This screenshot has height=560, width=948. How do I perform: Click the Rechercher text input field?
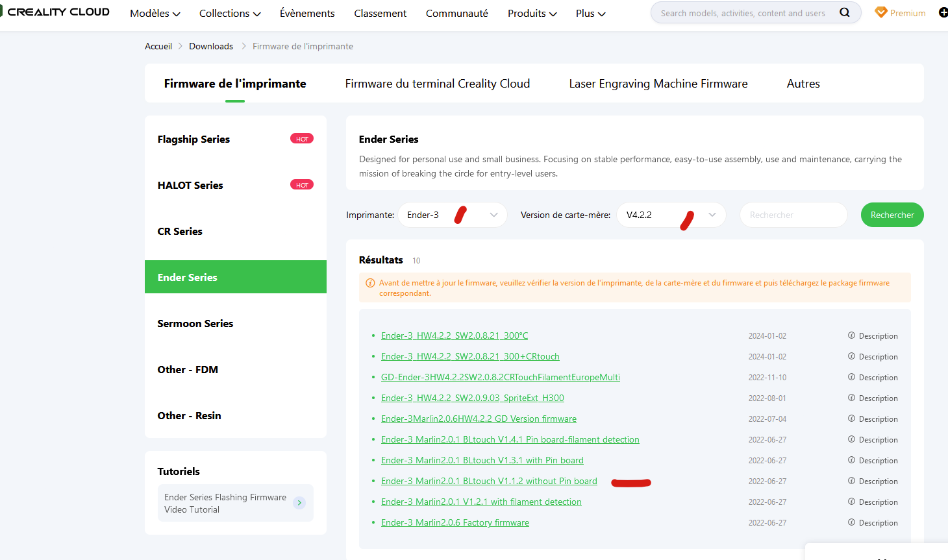(x=793, y=215)
